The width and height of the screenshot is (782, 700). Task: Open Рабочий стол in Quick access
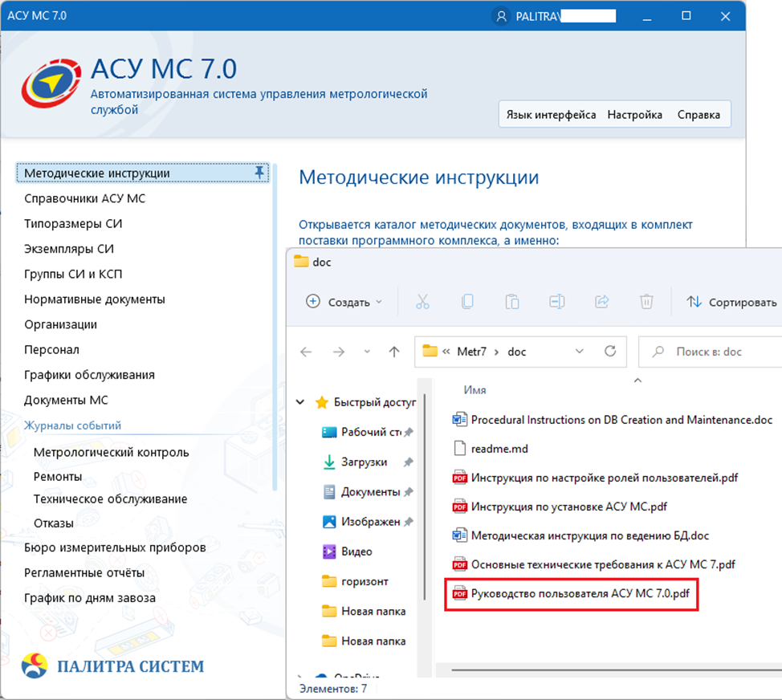click(368, 432)
